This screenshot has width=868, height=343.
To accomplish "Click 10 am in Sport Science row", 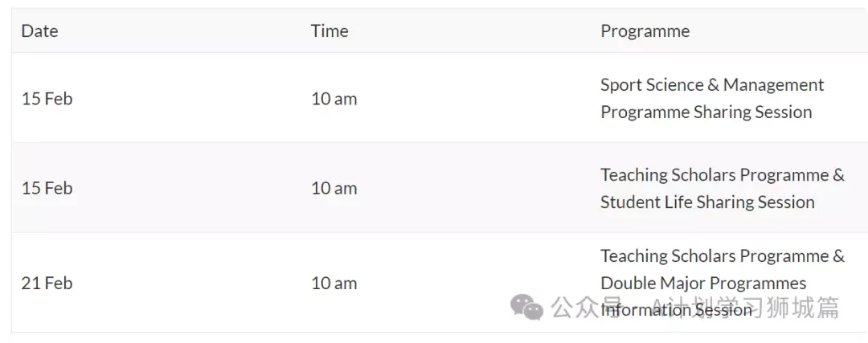I will tap(334, 99).
